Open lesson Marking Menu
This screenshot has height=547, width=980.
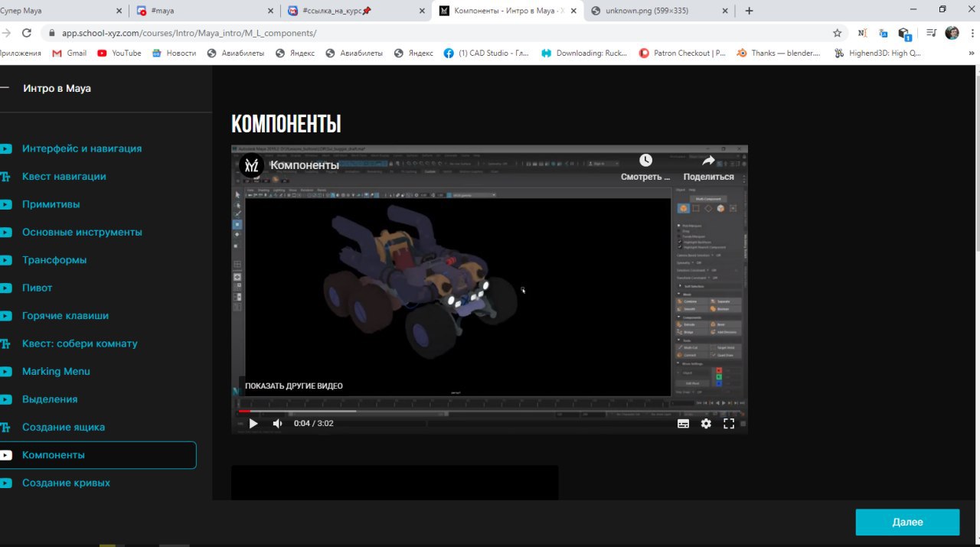pyautogui.click(x=56, y=371)
